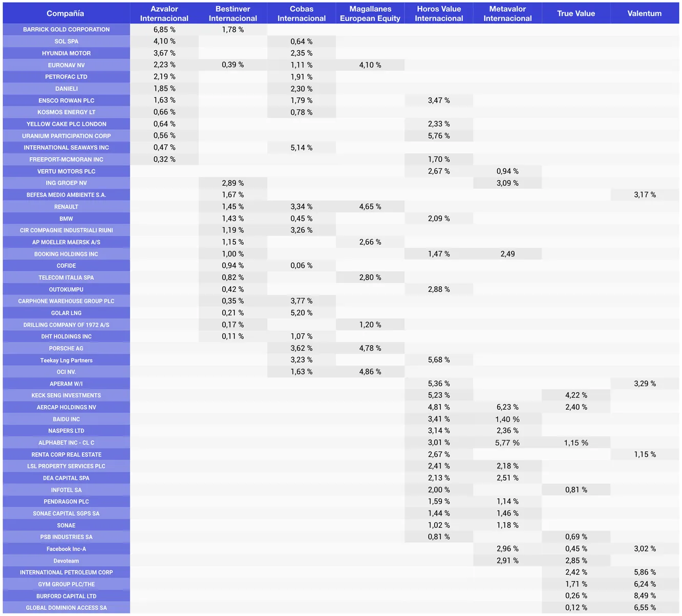682x616 pixels.
Task: Click the Metavalor Internacional column header
Action: click(x=507, y=13)
